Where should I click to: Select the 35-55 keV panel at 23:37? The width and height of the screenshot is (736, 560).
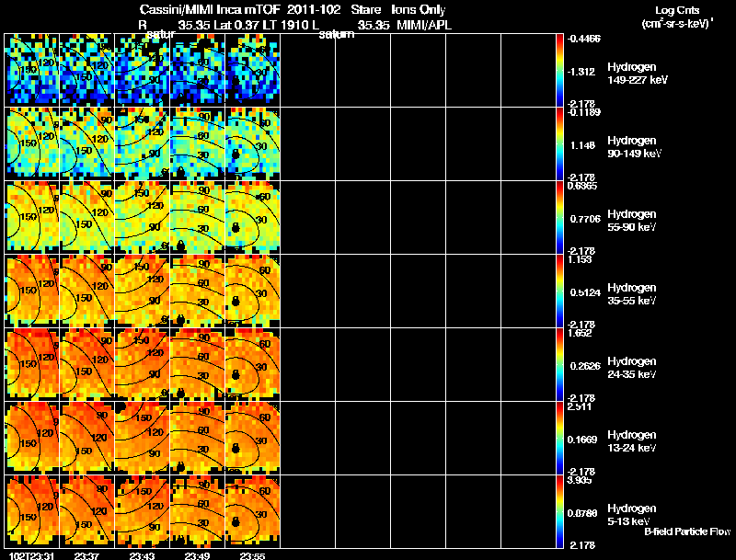pyautogui.click(x=86, y=291)
